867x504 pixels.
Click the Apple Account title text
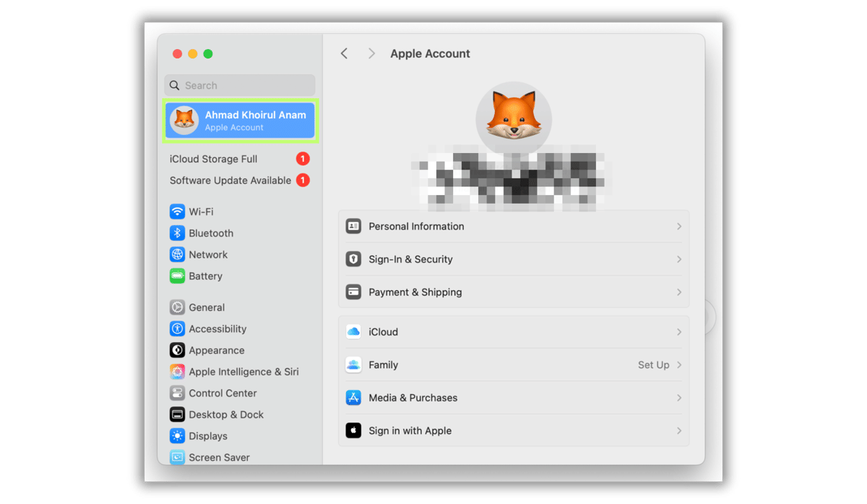[x=430, y=53]
